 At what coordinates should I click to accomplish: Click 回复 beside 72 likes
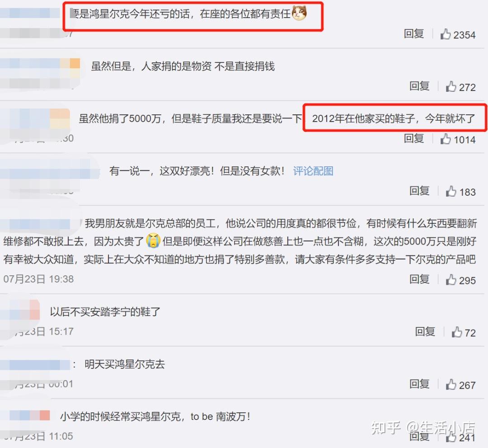click(x=425, y=331)
